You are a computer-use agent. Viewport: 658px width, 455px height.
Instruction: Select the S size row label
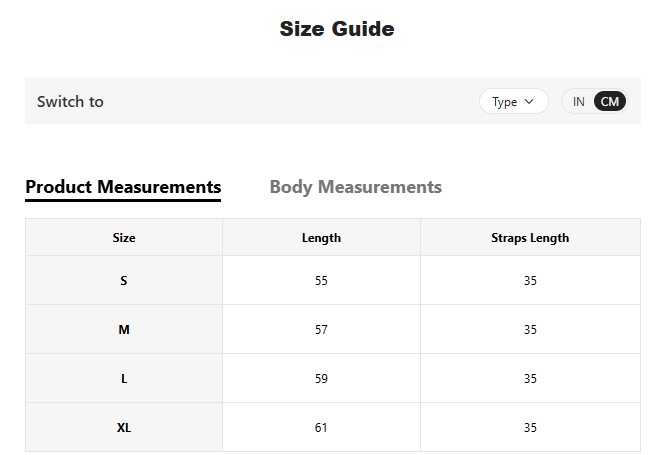point(124,280)
